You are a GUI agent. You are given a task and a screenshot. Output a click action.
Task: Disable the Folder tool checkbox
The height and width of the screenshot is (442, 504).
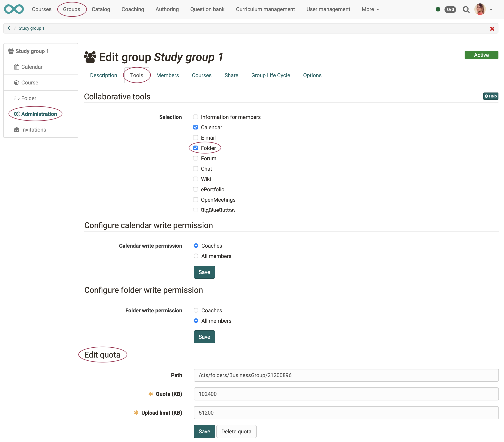point(195,148)
